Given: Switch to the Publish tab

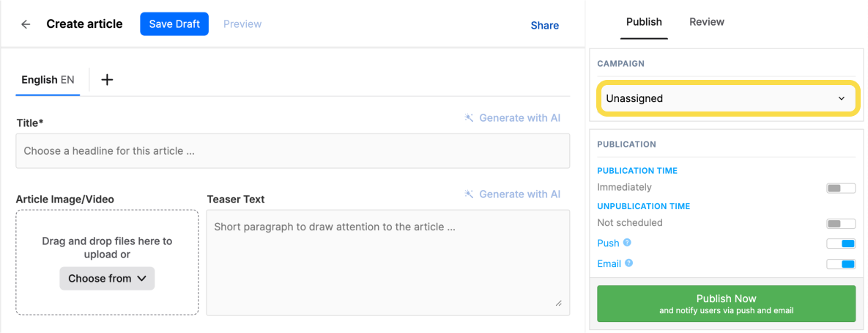Looking at the screenshot, I should 644,22.
